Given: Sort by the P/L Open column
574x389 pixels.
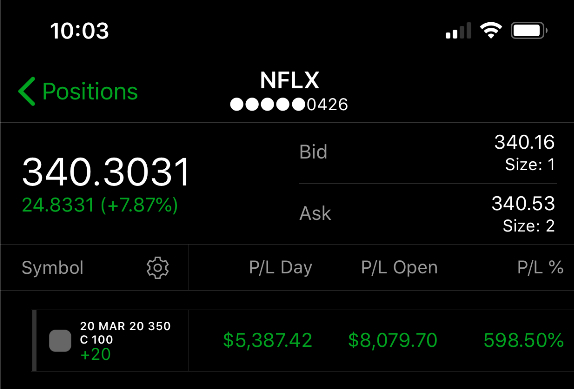Looking at the screenshot, I should [x=399, y=268].
